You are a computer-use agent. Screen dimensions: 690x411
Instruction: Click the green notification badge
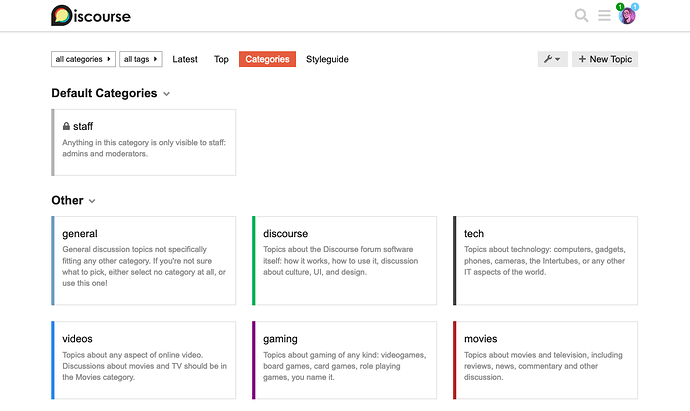pos(620,7)
